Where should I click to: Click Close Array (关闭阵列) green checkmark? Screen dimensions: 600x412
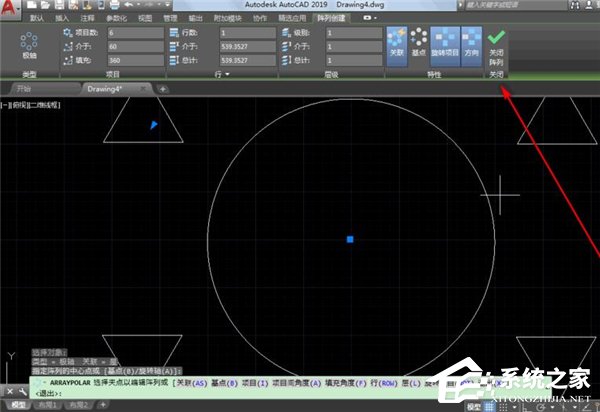496,44
